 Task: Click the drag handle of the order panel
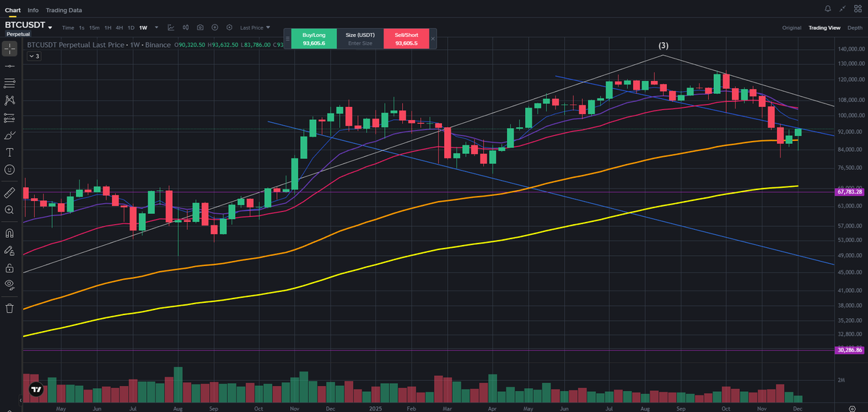click(x=288, y=39)
